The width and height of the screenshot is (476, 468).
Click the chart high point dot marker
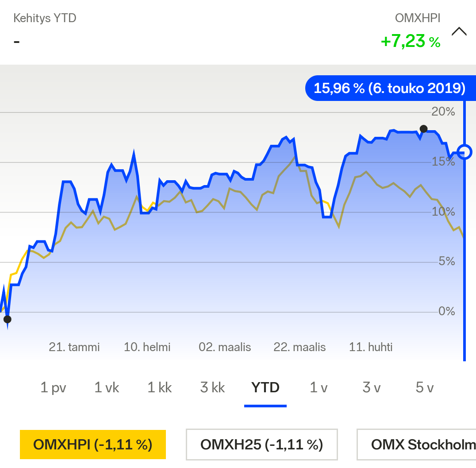[423, 129]
